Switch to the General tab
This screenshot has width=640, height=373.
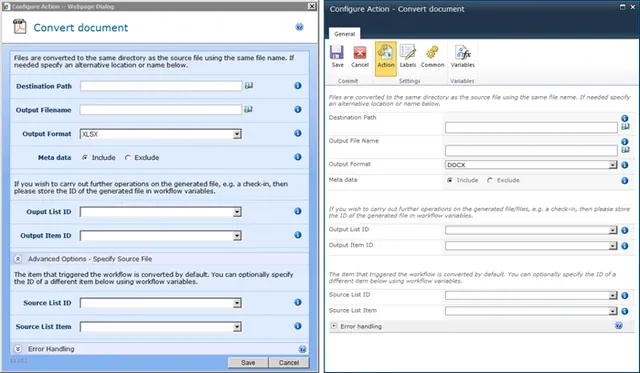coord(344,34)
